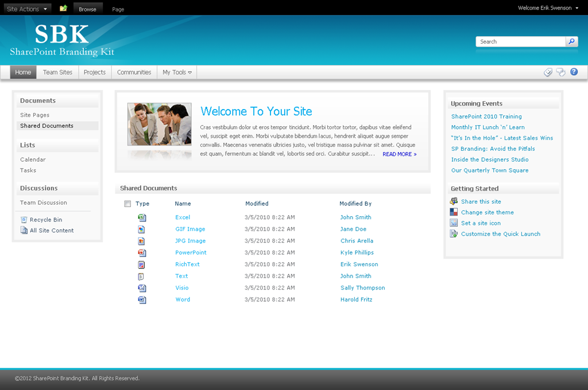Click Sally Thompson in Modified By column
Screen dimensions: 588x390
point(363,288)
